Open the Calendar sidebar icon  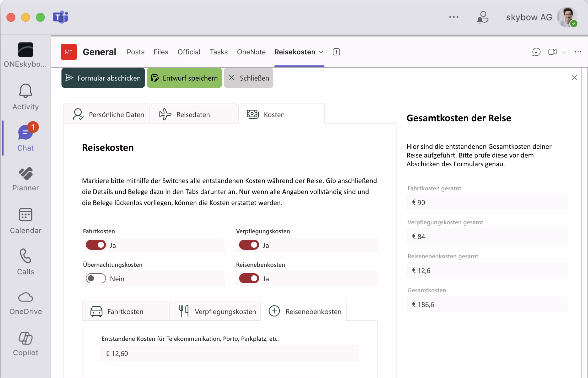[26, 215]
